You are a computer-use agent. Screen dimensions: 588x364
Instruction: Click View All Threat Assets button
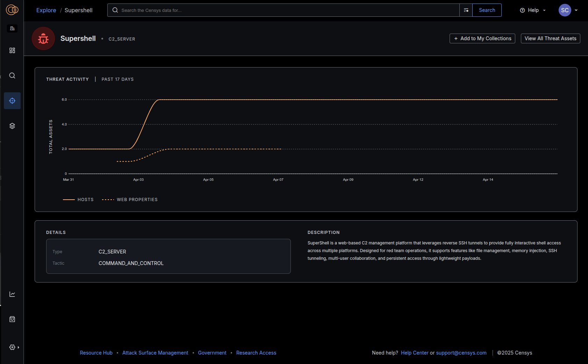point(550,38)
